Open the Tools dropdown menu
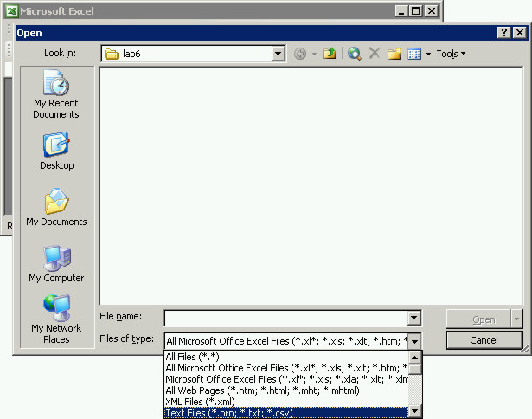The image size is (532, 419). tap(450, 54)
